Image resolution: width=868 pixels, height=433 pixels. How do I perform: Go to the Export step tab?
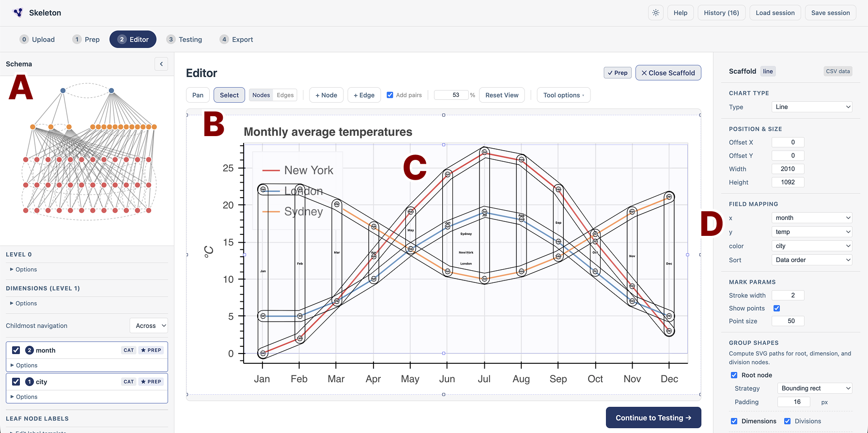(237, 39)
